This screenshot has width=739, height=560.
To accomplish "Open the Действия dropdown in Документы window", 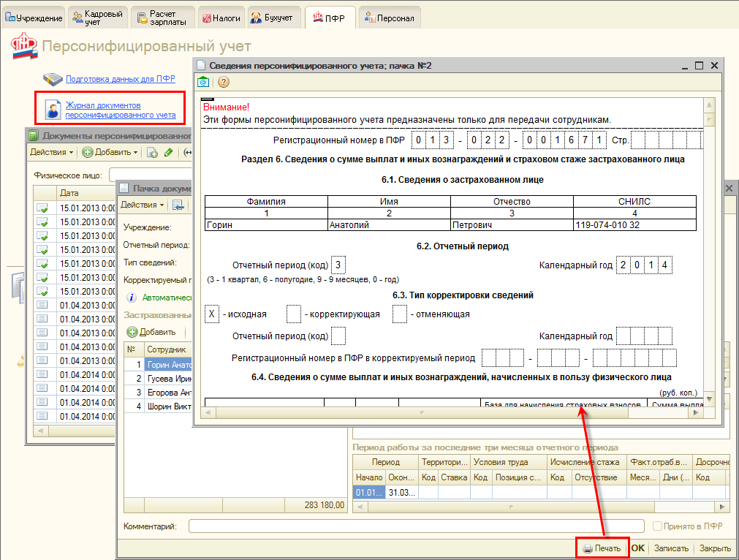I will (x=51, y=152).
